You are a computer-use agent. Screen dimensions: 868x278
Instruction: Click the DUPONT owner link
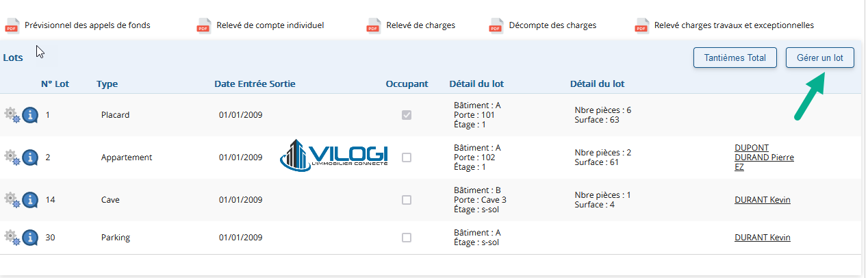coord(752,148)
